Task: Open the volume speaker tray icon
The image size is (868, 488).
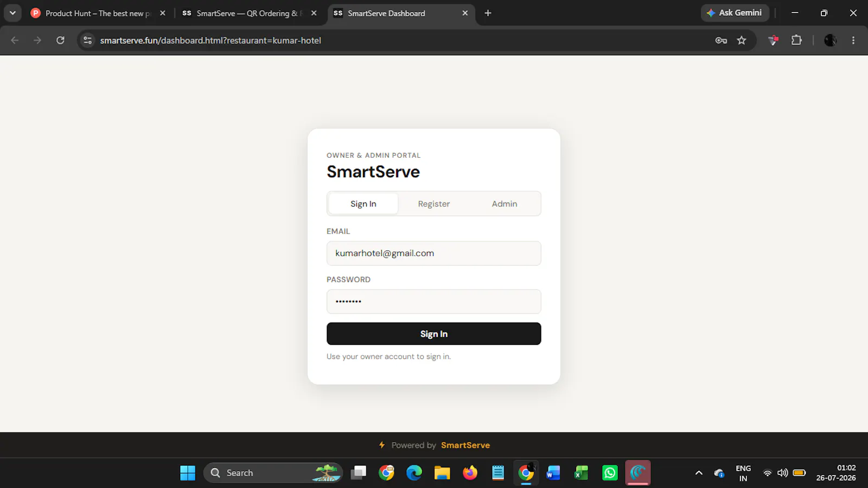Action: pos(782,473)
